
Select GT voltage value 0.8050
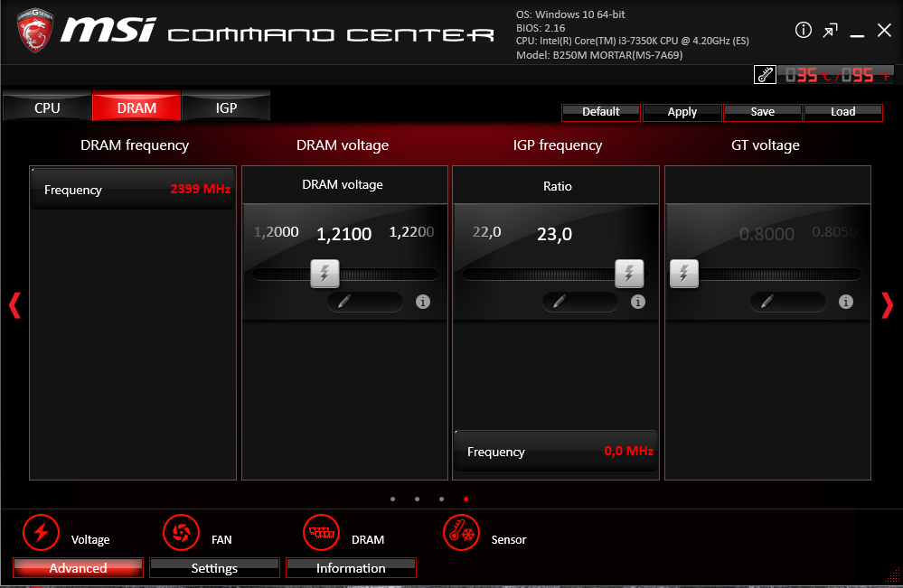[x=834, y=232]
